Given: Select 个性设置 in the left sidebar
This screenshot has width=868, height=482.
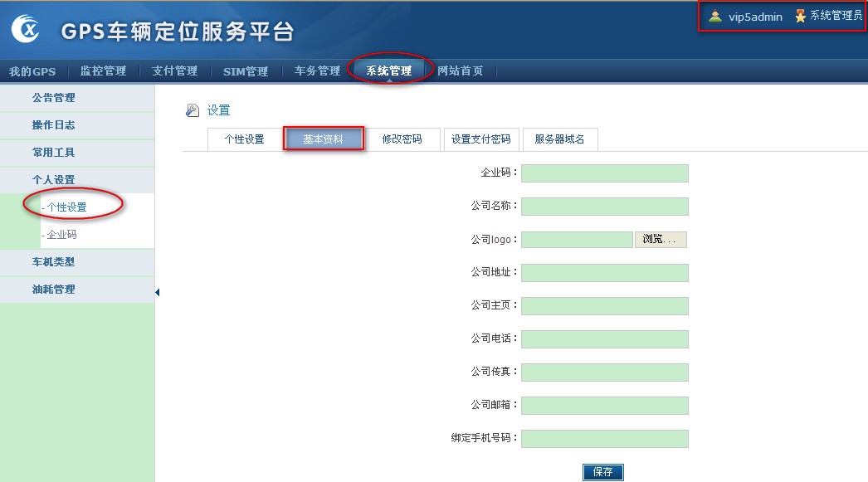Looking at the screenshot, I should coord(66,207).
